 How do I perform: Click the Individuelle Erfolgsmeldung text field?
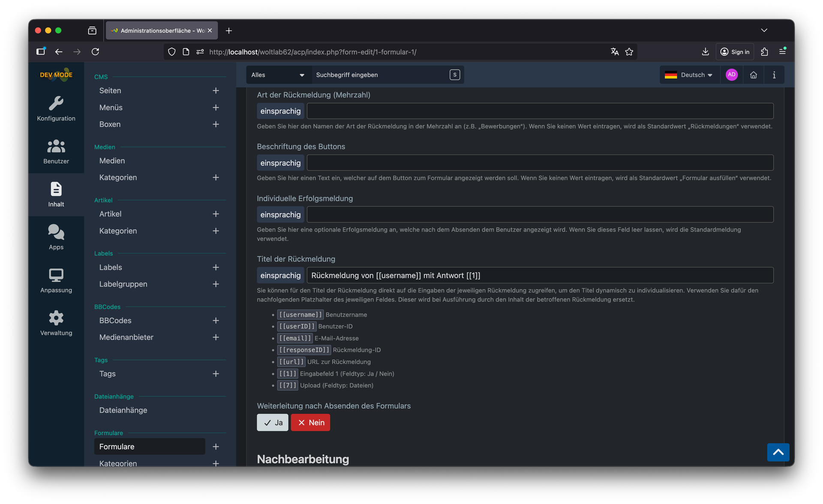click(540, 215)
